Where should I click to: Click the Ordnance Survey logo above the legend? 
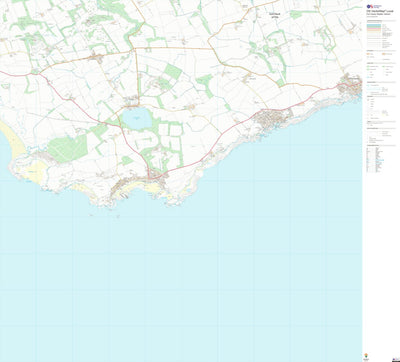374,6
